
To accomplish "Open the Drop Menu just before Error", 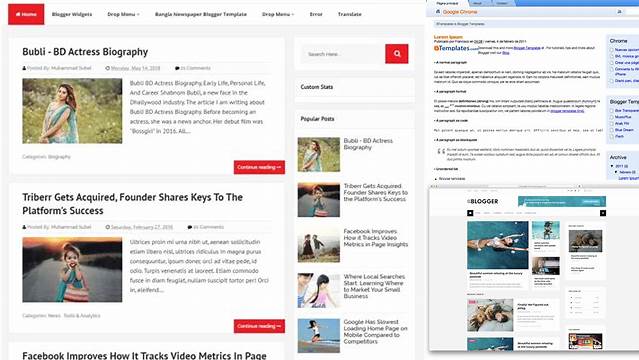I will [x=278, y=14].
